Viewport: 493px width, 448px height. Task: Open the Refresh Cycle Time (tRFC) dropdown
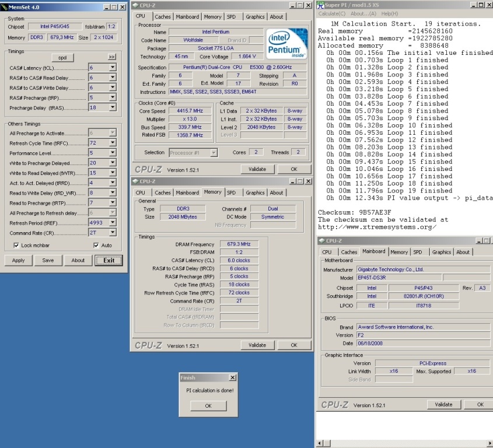pyautogui.click(x=113, y=143)
